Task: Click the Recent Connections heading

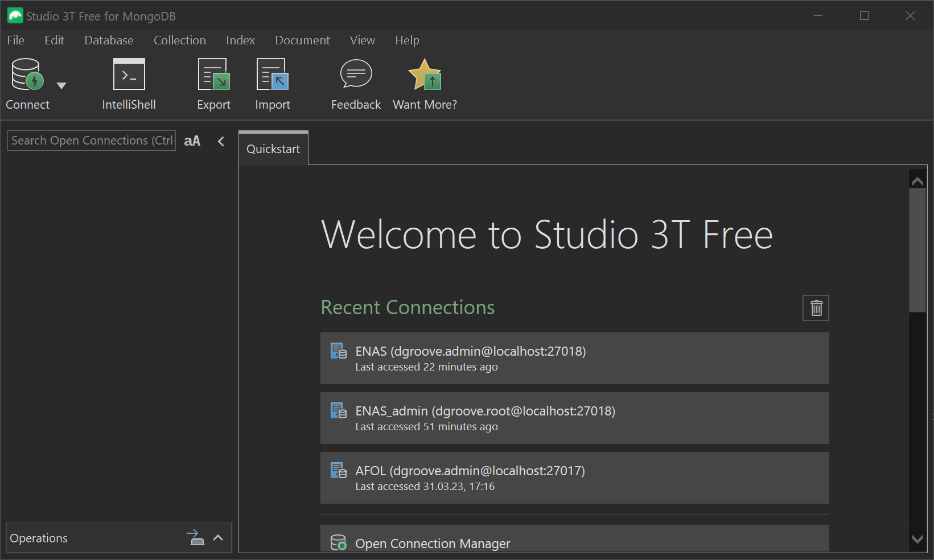Action: tap(408, 307)
